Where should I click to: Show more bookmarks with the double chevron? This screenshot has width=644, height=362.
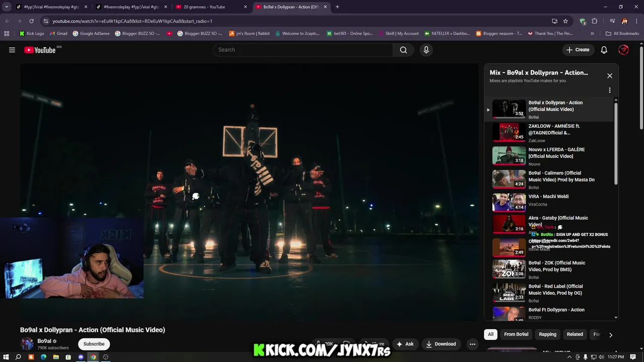point(592,34)
